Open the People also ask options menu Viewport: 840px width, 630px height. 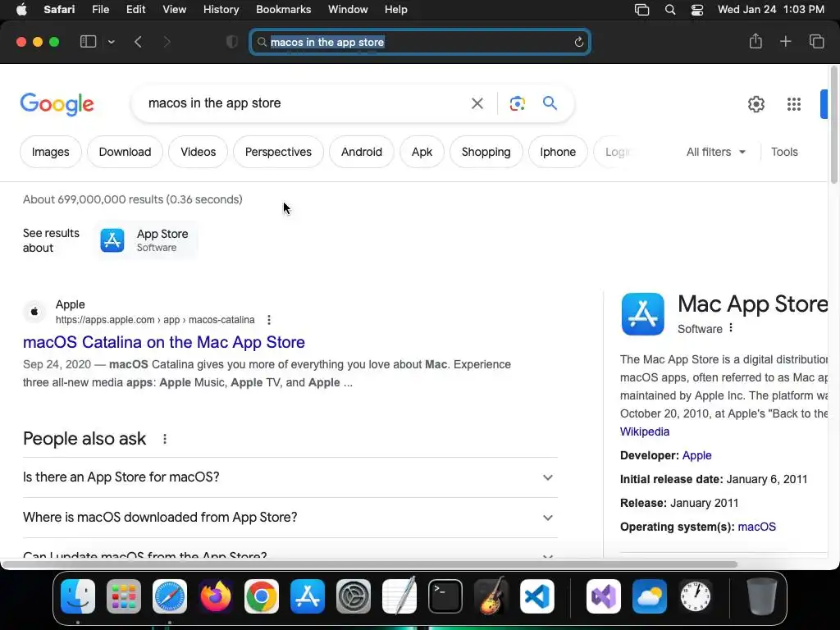[x=164, y=439]
